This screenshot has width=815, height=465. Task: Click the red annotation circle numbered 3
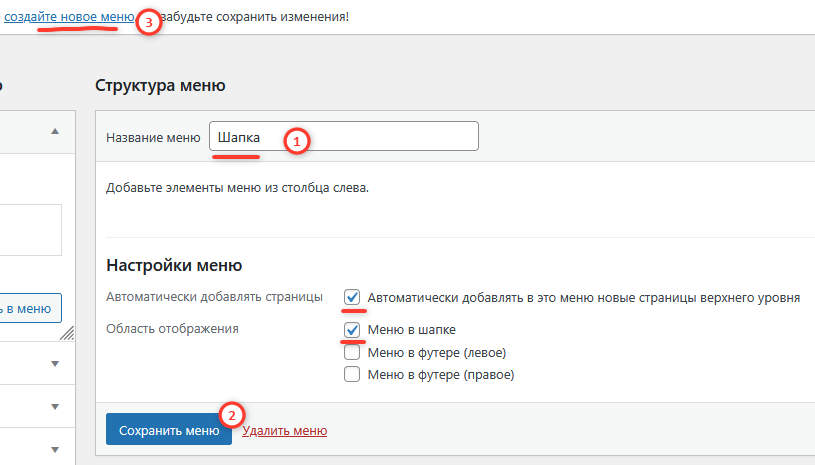tap(148, 23)
